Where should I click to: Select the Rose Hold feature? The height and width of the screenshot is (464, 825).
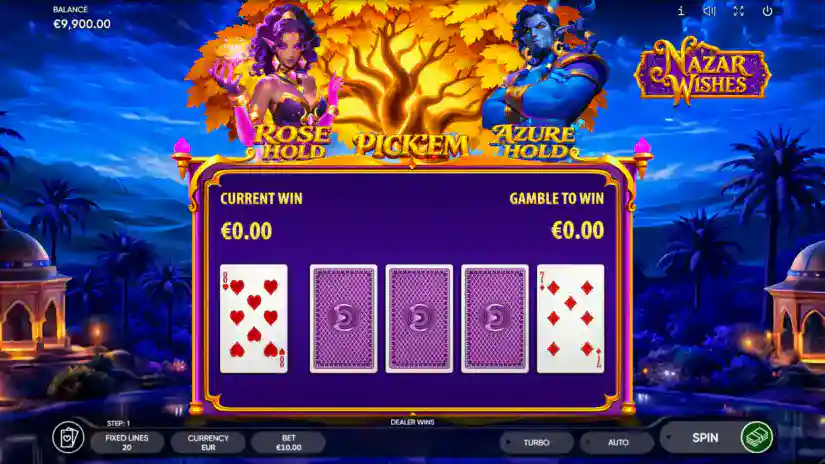[x=291, y=143]
